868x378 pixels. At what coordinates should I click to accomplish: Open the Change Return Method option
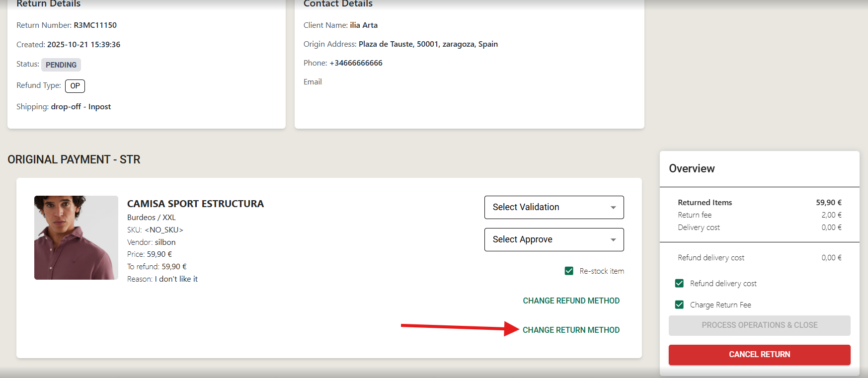click(571, 330)
